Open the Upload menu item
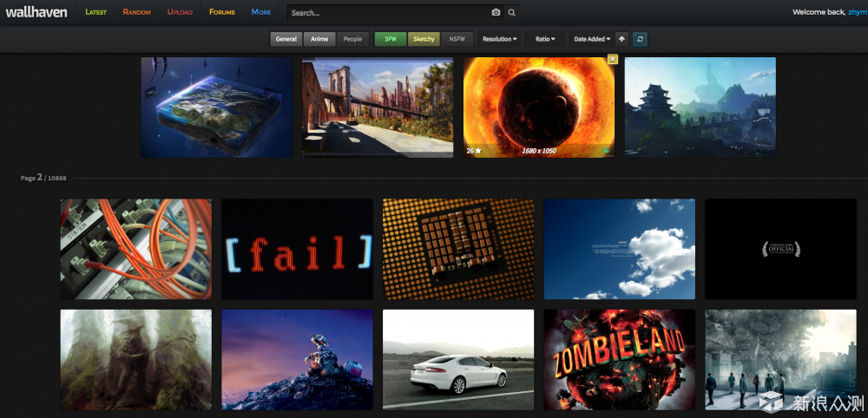Viewport: 868px width, 418px height. pos(181,12)
